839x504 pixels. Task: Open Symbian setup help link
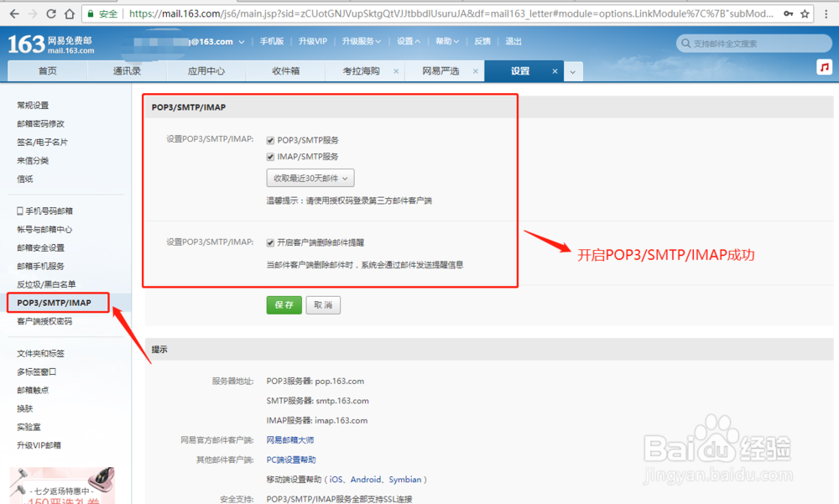[405, 480]
